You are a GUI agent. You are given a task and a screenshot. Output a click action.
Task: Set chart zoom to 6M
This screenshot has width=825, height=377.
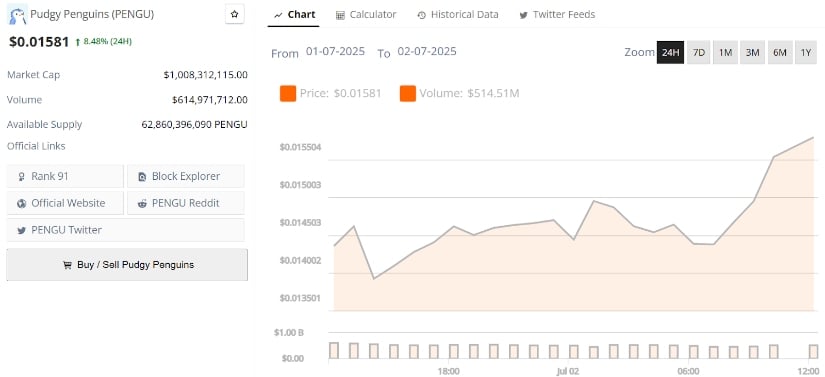(x=780, y=53)
